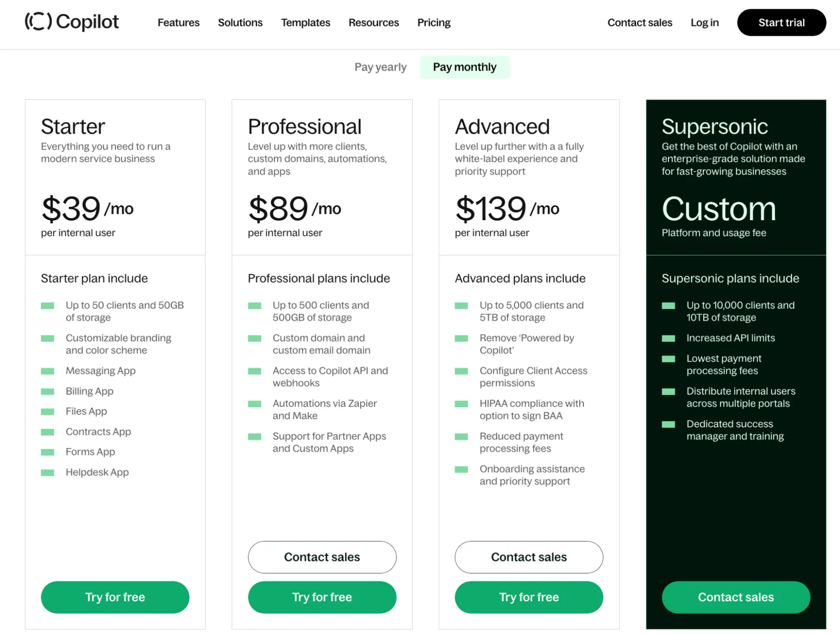This screenshot has height=634, width=840.
Task: Expand the Solutions navigation menu
Action: click(x=240, y=23)
